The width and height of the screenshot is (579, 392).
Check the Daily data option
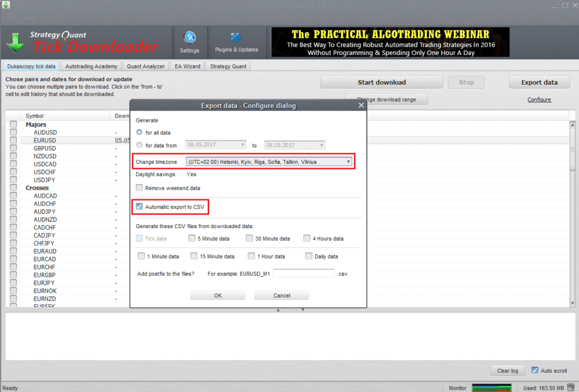pyautogui.click(x=309, y=256)
